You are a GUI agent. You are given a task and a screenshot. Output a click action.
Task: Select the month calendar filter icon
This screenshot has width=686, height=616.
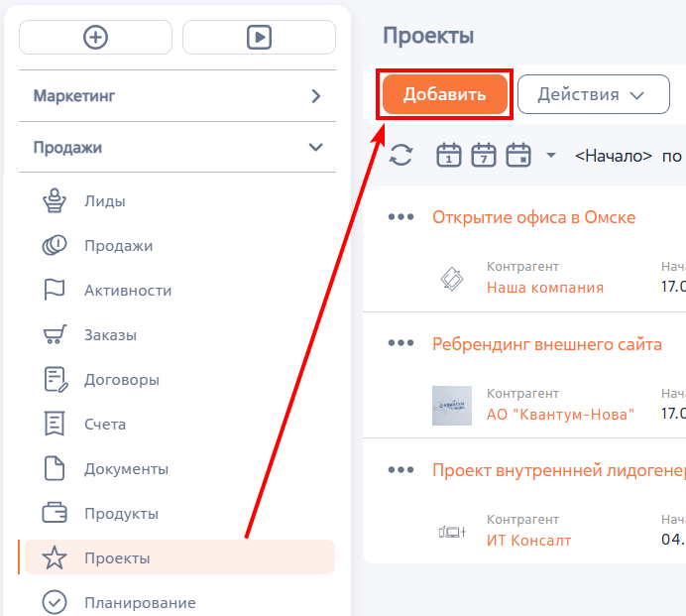518,155
